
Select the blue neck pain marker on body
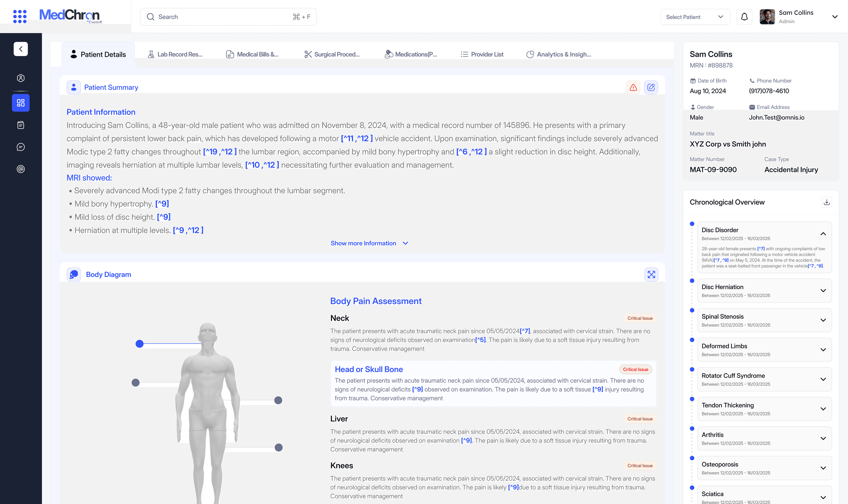pyautogui.click(x=139, y=344)
